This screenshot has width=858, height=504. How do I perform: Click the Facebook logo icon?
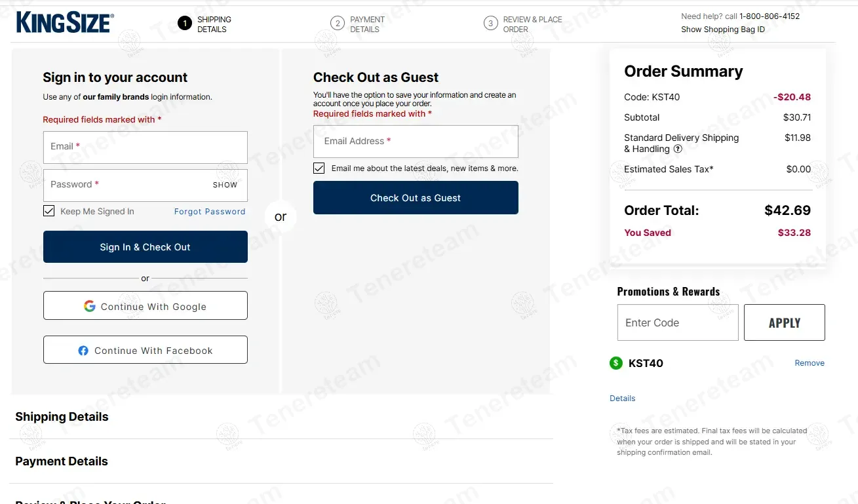click(x=83, y=351)
